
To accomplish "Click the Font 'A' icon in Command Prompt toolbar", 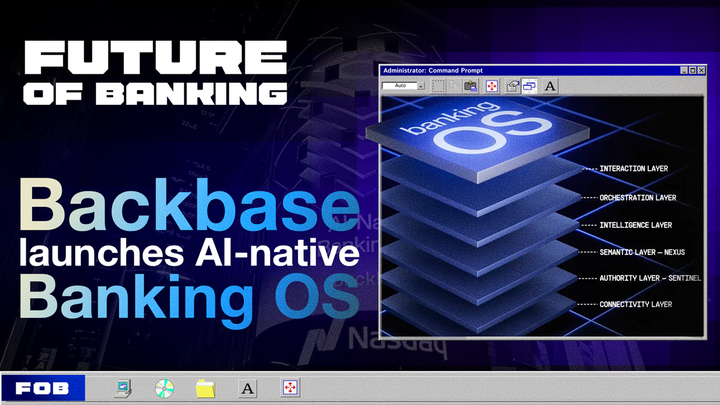I will [x=550, y=86].
